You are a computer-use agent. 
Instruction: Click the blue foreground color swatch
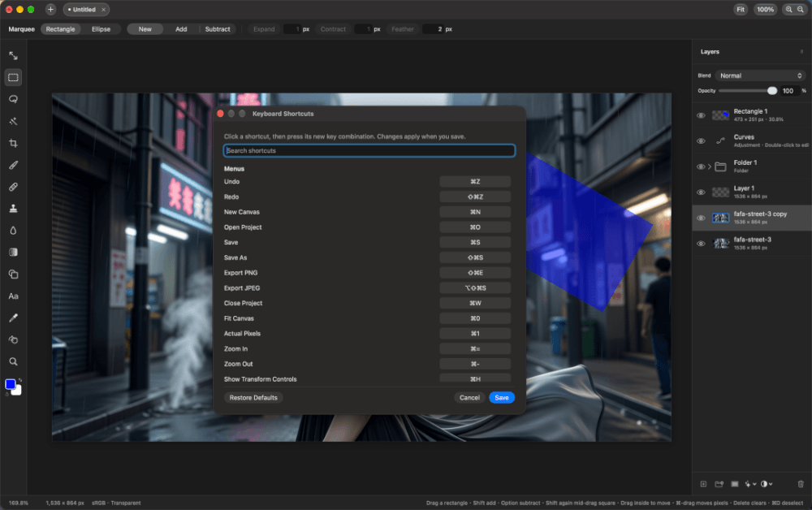10,384
